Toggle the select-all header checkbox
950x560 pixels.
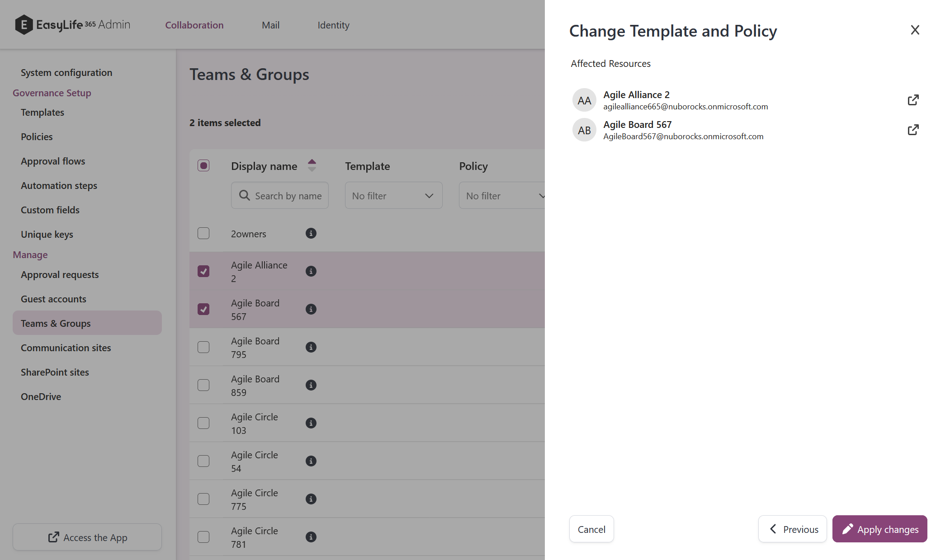pyautogui.click(x=203, y=165)
